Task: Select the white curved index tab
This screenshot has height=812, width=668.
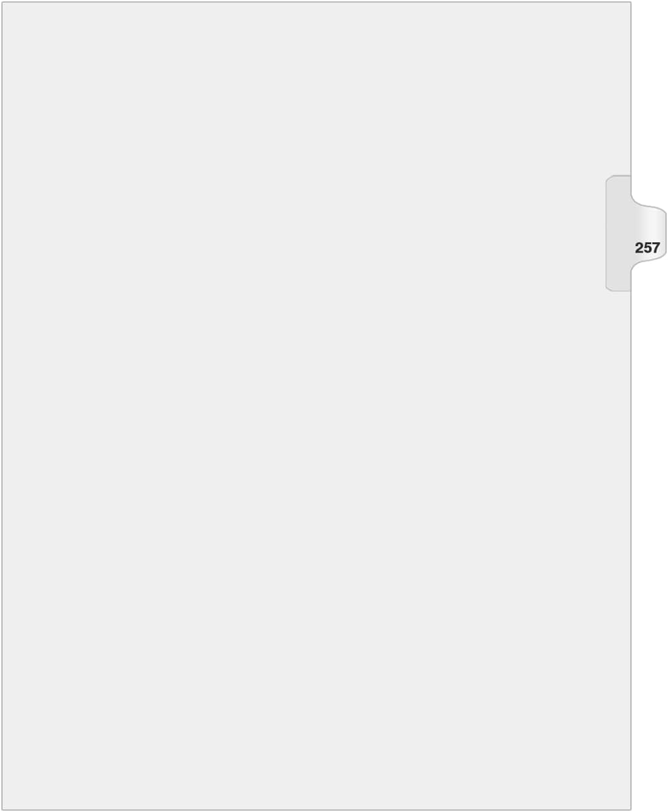Action: tap(649, 234)
